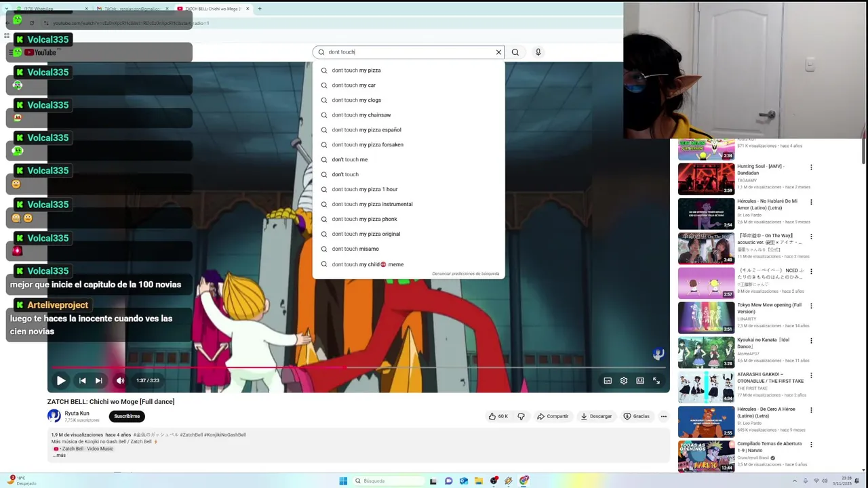Viewport: 868px width, 488px height.
Task: Click the Gracias button
Action: [636, 416]
